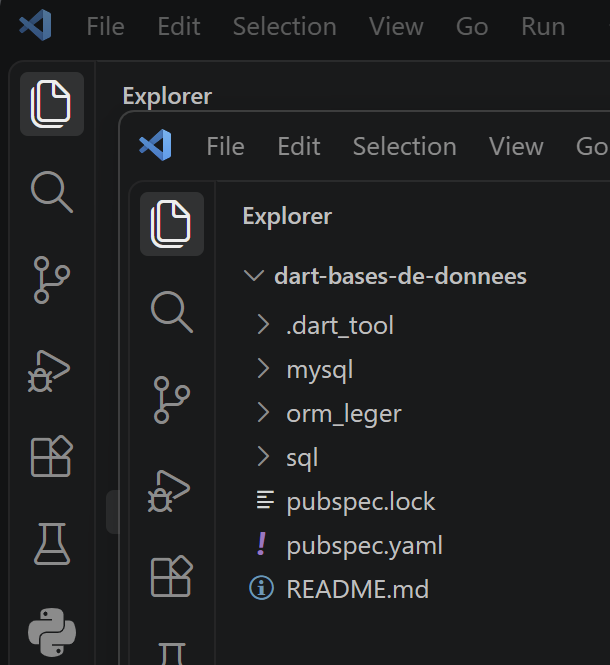Select Explorer icon in inner window activity bar
610x665 pixels.
pos(172,224)
